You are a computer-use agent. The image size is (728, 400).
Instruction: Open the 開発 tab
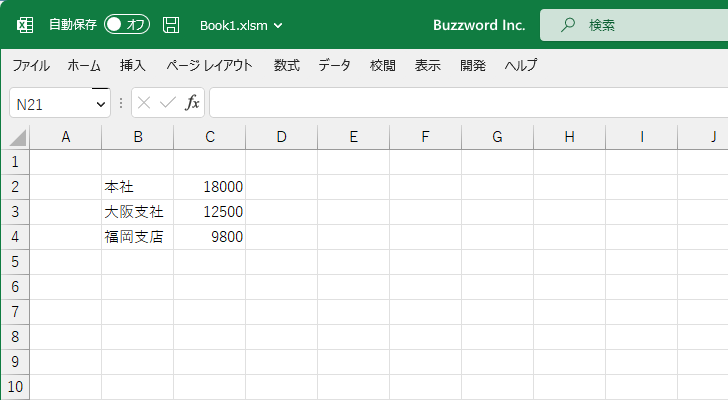(473, 65)
